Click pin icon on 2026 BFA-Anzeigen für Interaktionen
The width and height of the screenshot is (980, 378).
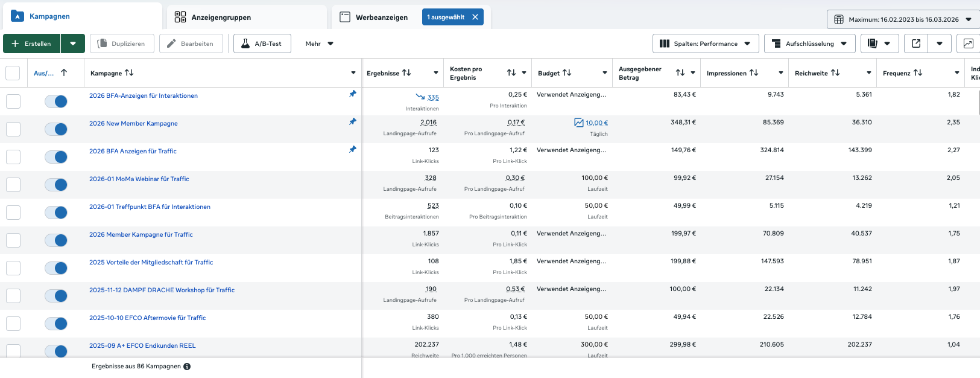pyautogui.click(x=353, y=94)
